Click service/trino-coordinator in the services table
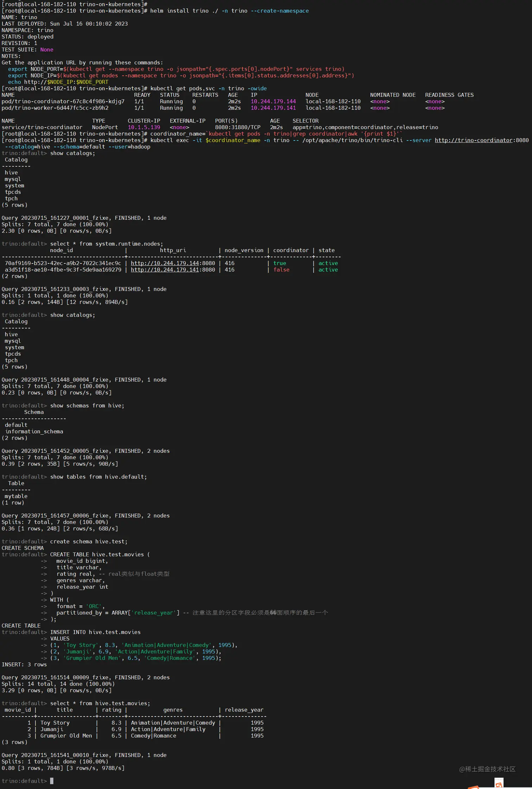Viewport: 532px width, 789px height. [x=42, y=127]
